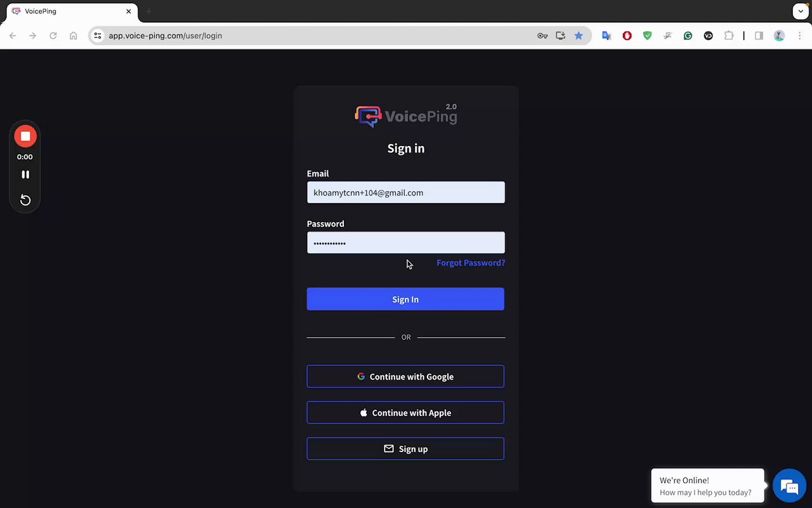Viewport: 812px width, 508px height.
Task: Open the Chrome three-dot menu
Action: 799,36
